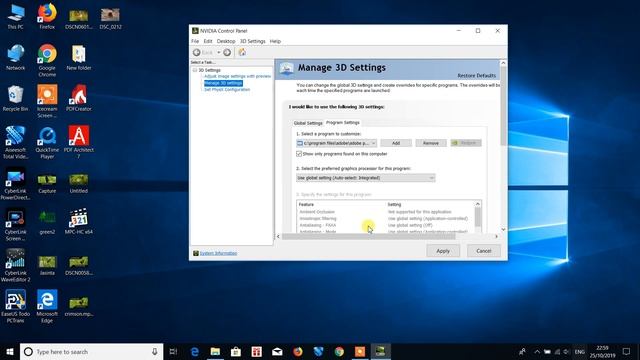Viewport: 640px width, 360px height.
Task: Click the Restore Defaults link
Action: point(476,76)
